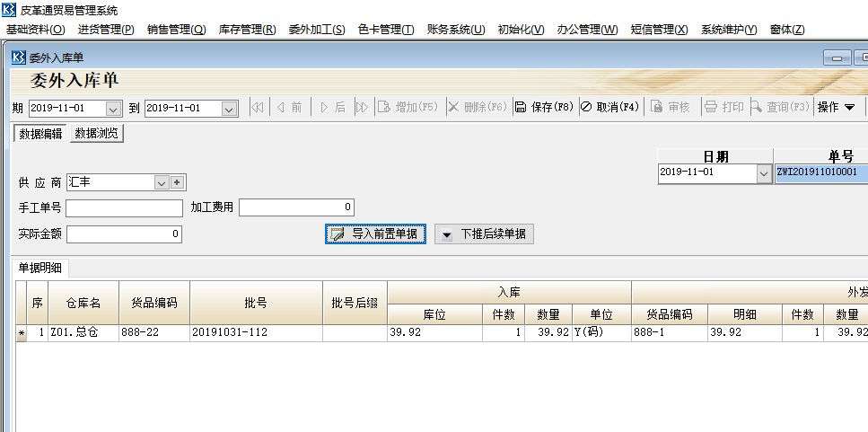Click the 审核 audit toolbar button

(x=671, y=108)
